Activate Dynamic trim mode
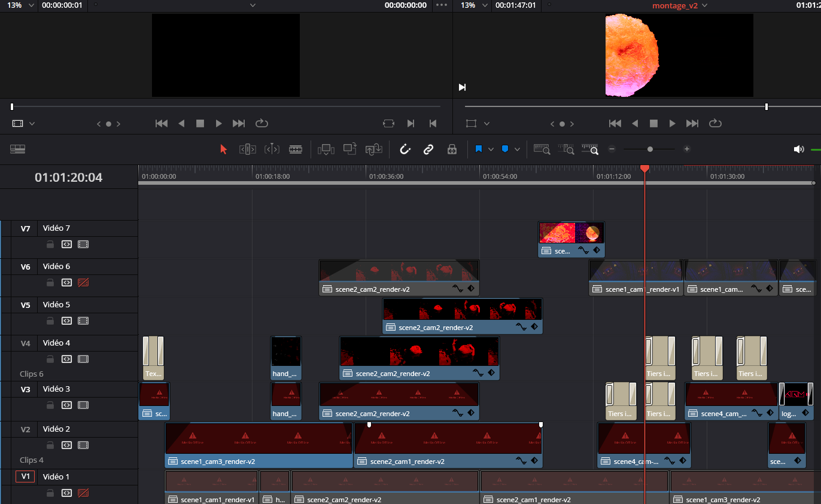821x504 pixels. (x=272, y=149)
